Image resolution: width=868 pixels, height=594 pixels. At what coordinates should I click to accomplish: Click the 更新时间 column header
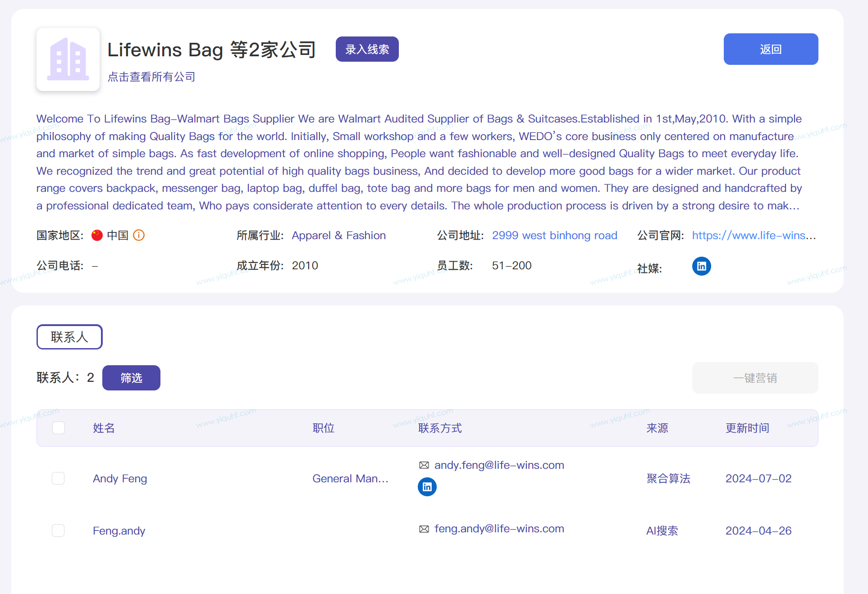click(747, 428)
